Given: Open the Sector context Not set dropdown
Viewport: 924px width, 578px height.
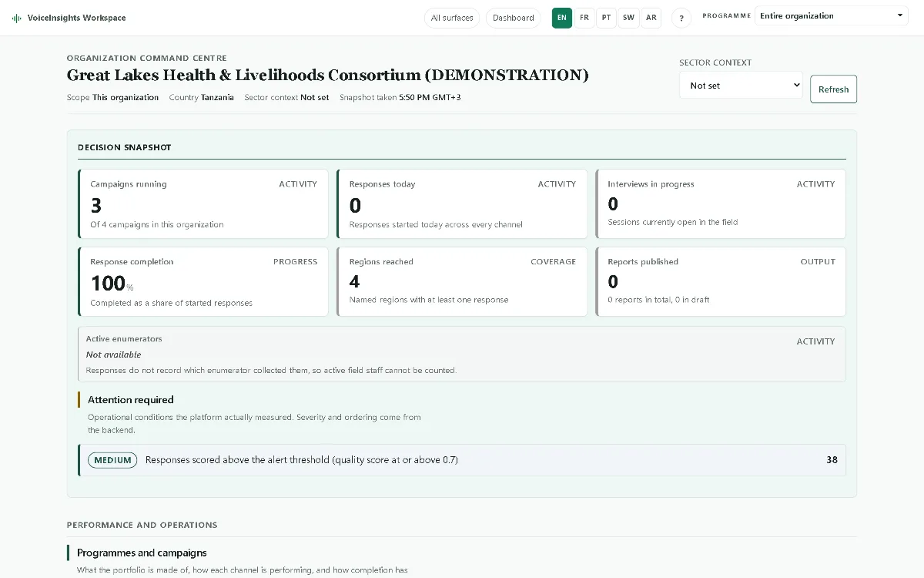Looking at the screenshot, I should point(741,86).
